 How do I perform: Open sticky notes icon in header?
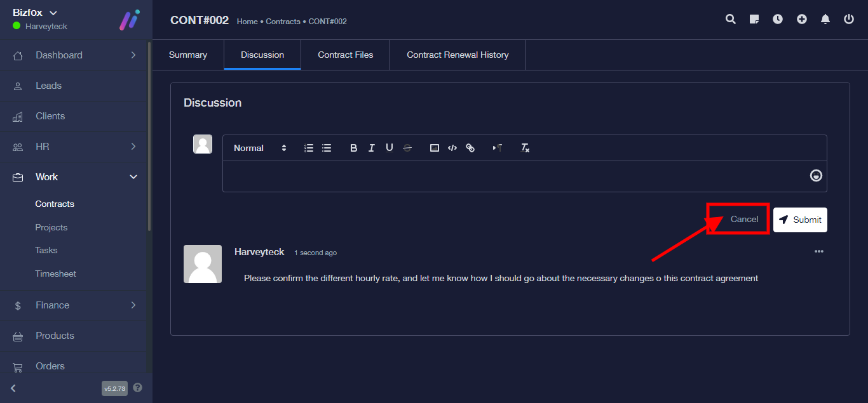(754, 19)
